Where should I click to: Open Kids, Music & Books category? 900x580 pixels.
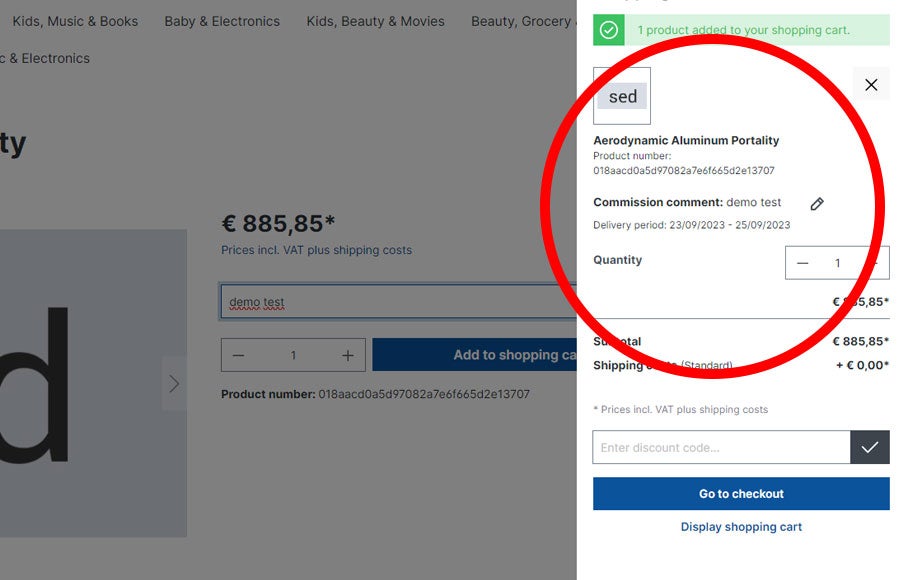(x=75, y=21)
